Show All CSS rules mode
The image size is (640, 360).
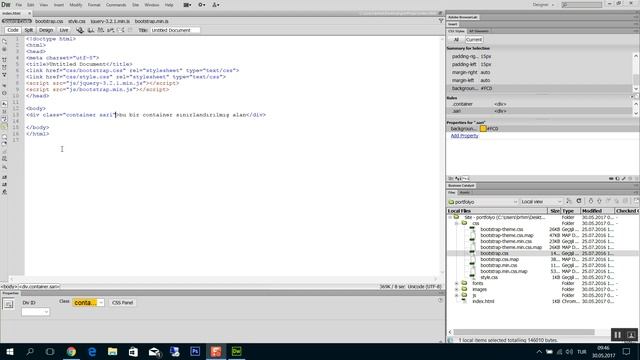(456, 40)
